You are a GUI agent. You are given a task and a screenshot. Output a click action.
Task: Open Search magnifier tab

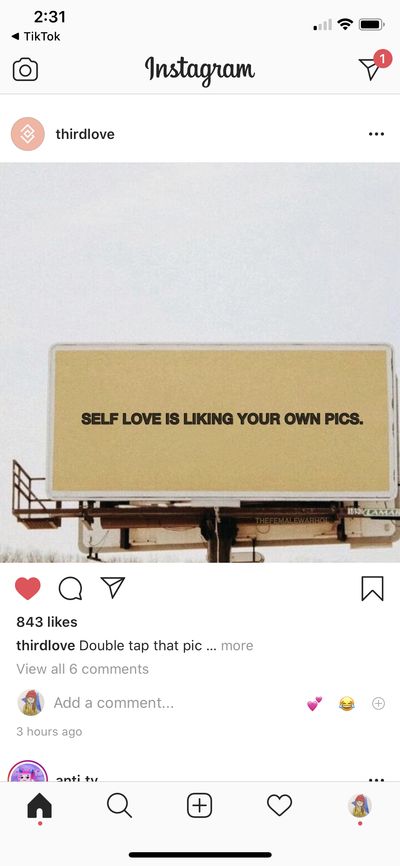(x=119, y=806)
